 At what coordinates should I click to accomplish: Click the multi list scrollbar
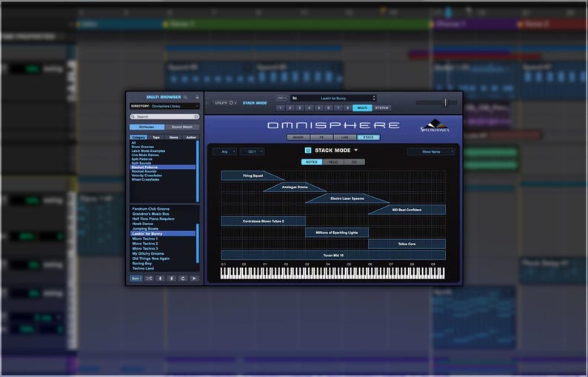(x=198, y=244)
